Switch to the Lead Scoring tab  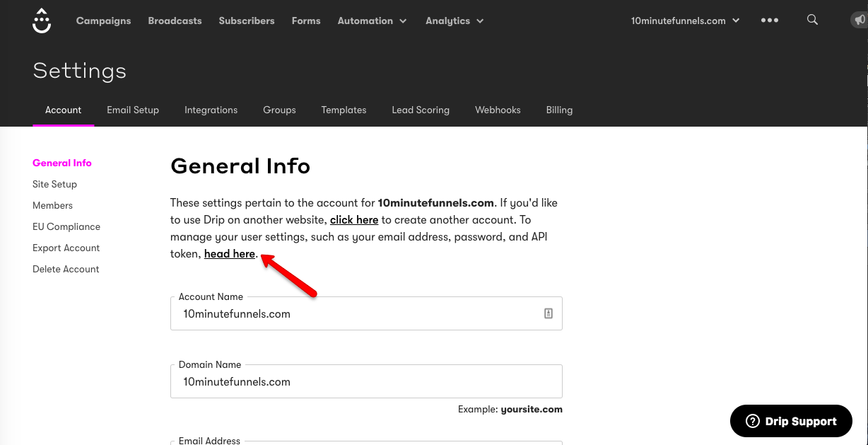point(421,110)
